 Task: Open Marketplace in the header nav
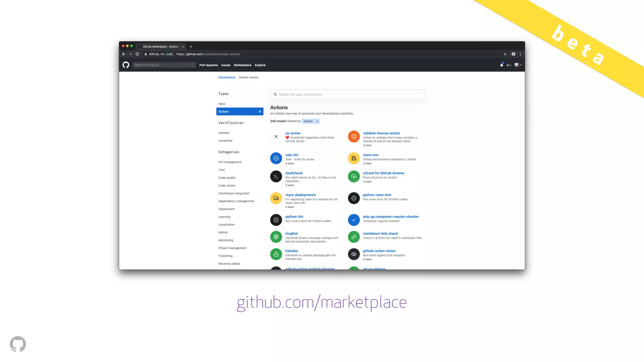coord(242,65)
